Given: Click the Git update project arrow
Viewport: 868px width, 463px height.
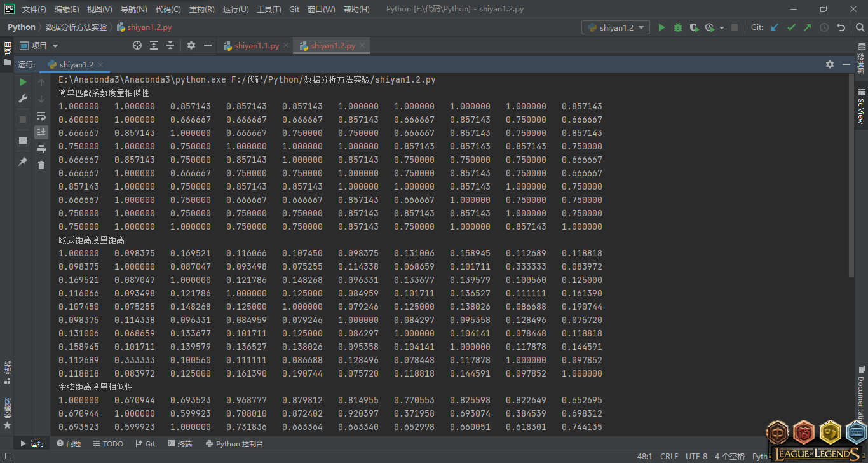Looking at the screenshot, I should coord(775,27).
